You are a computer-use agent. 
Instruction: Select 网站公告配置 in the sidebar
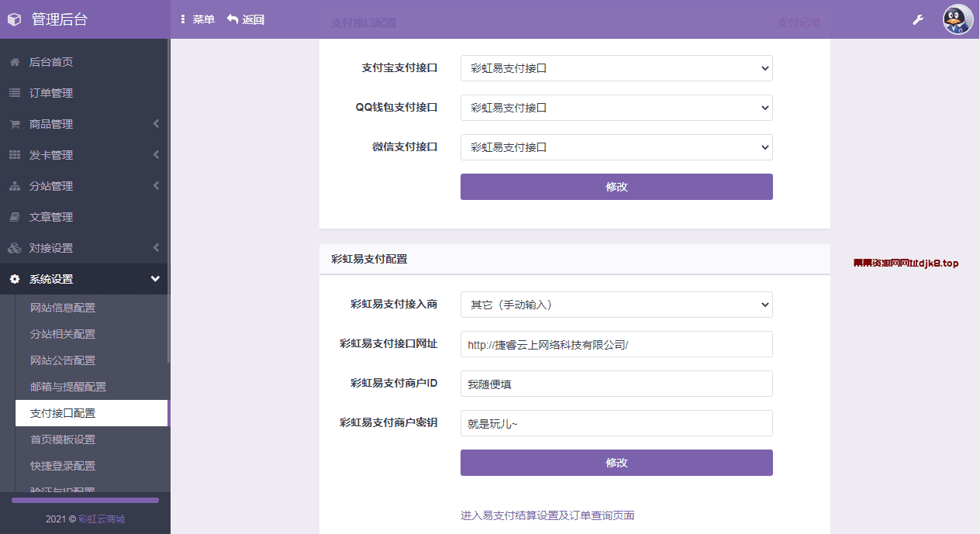62,360
